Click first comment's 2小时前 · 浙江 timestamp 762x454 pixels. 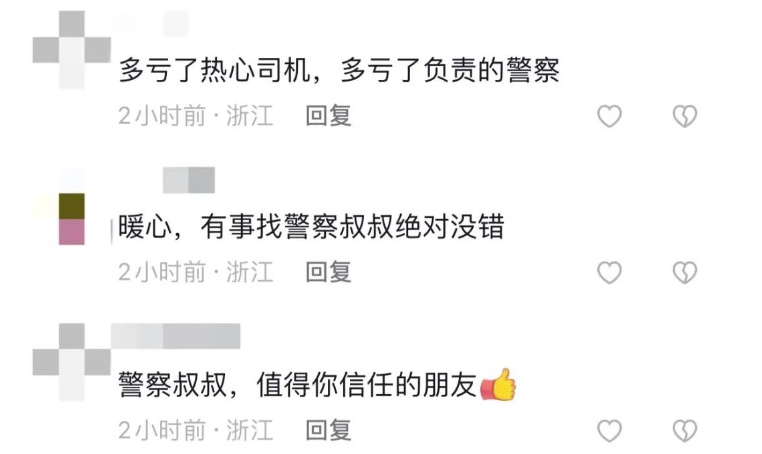(196, 116)
